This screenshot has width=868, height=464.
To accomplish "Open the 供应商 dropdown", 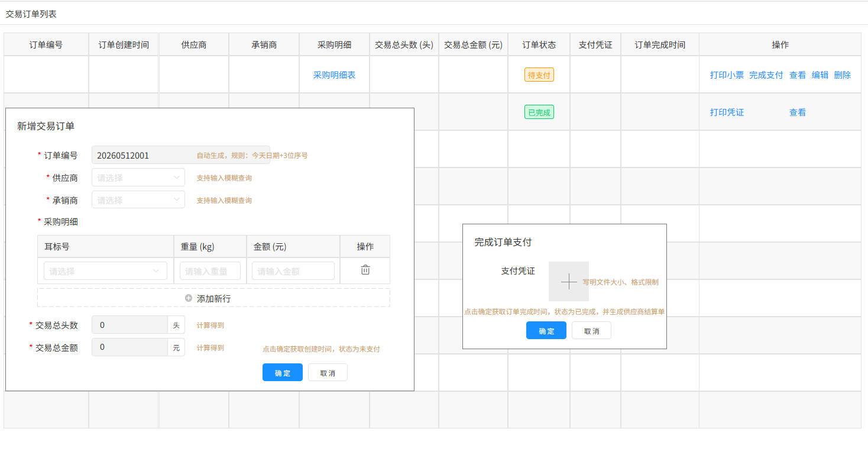I will (x=138, y=178).
